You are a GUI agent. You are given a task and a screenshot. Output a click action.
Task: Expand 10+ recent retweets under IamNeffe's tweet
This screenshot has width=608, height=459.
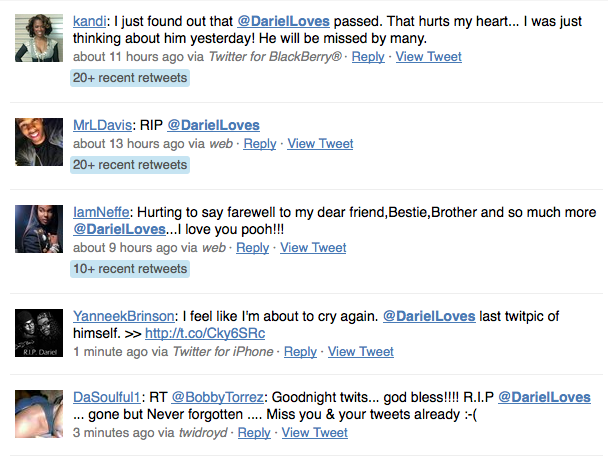pyautogui.click(x=129, y=268)
